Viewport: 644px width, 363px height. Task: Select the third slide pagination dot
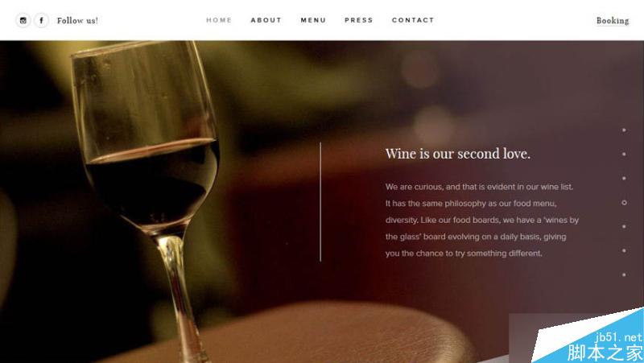[x=624, y=178]
